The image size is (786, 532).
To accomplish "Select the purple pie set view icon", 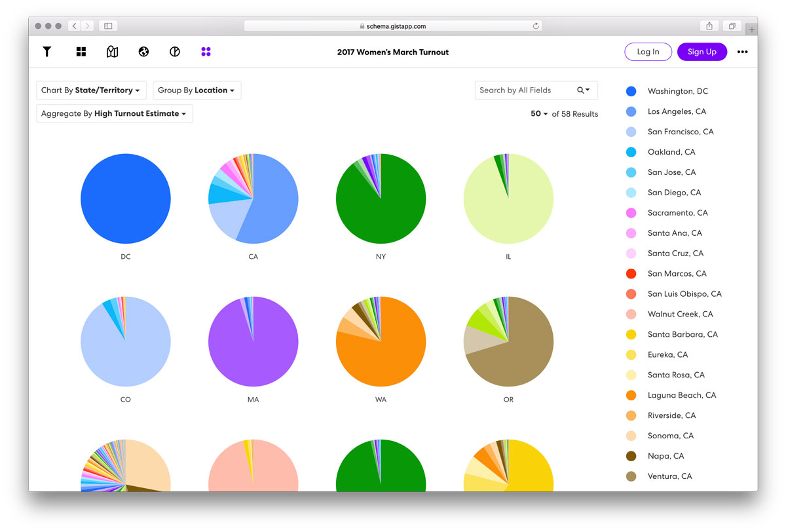I will coord(206,52).
